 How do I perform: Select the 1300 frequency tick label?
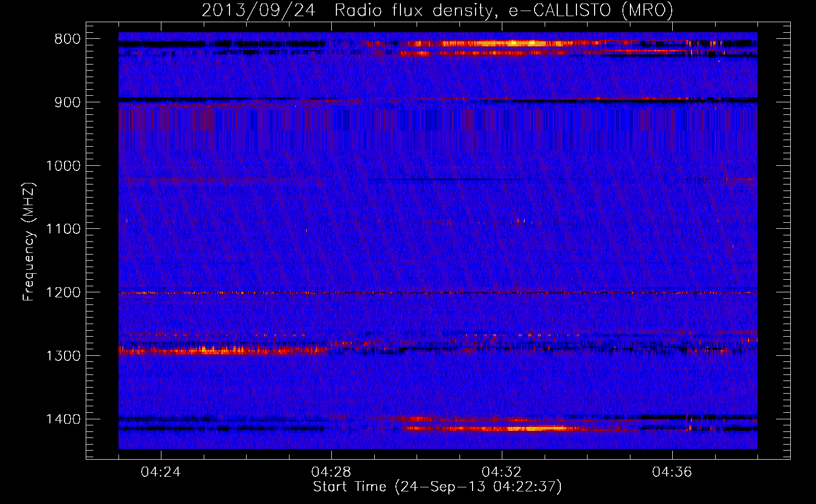pos(63,356)
